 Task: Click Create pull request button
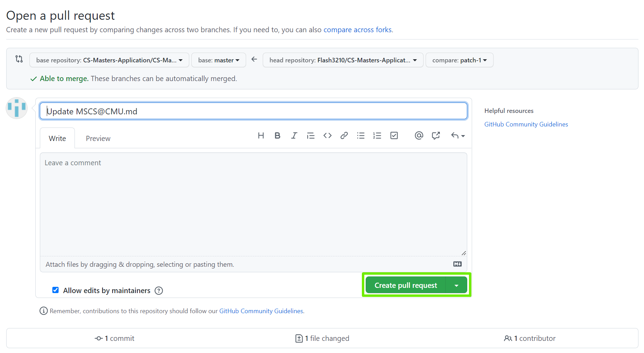pos(406,285)
